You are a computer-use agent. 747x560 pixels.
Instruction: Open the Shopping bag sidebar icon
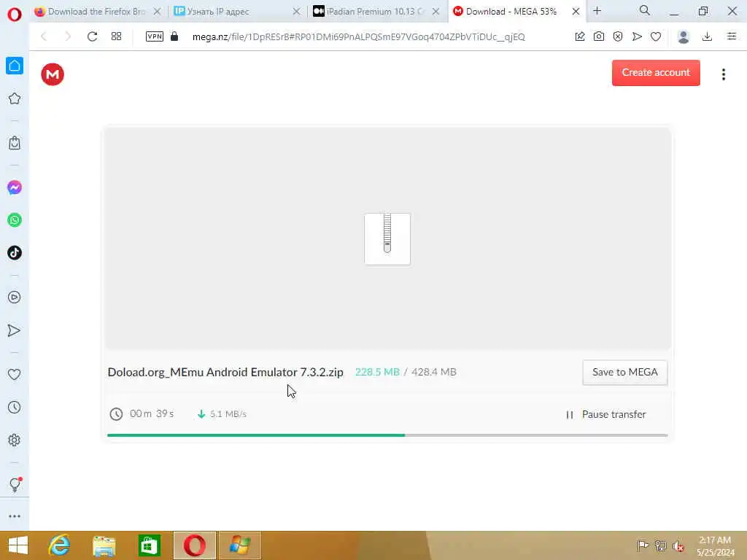(x=15, y=143)
